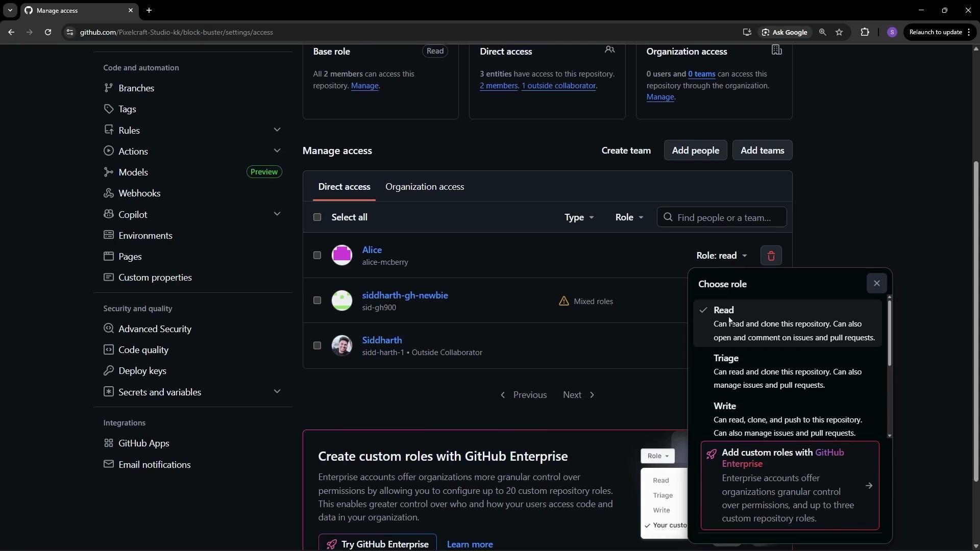Click the browser zoom magnifier icon
The height and width of the screenshot is (551, 980).
pos(822,32)
